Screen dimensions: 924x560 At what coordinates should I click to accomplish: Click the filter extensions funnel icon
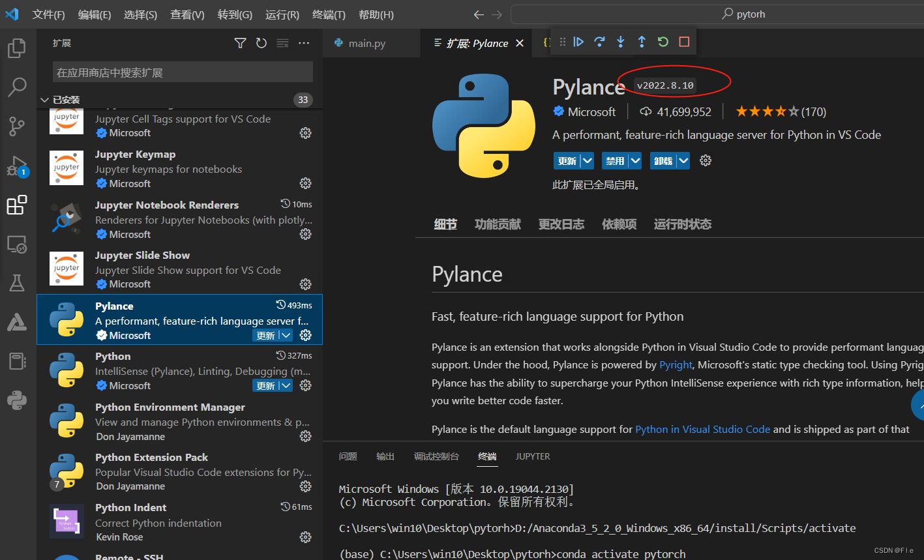tap(241, 43)
